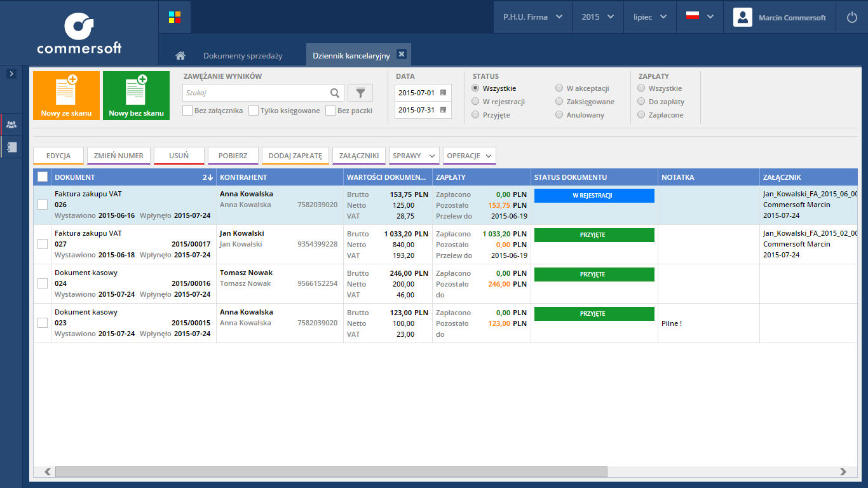Open the notebook sidebar icon
The width and height of the screenshot is (868, 488).
[x=11, y=147]
